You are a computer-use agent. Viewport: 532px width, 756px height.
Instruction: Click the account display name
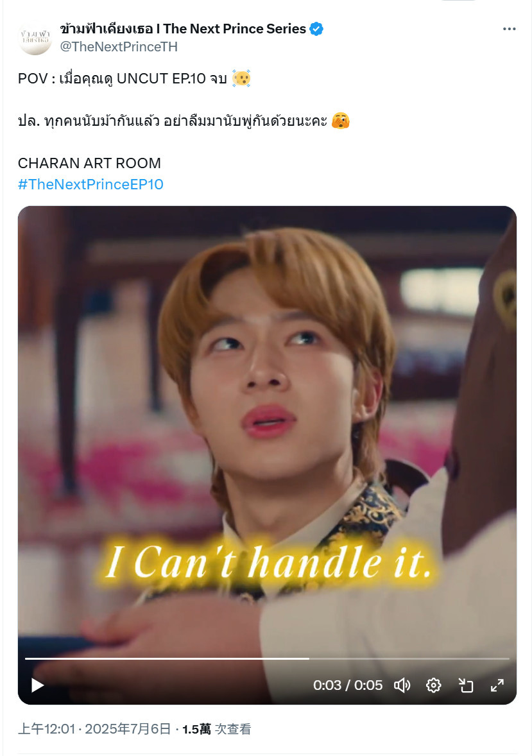pyautogui.click(x=183, y=29)
